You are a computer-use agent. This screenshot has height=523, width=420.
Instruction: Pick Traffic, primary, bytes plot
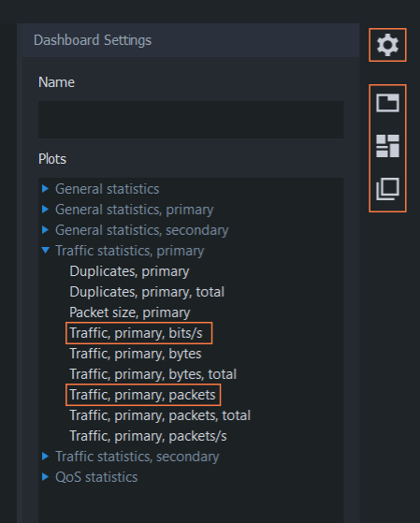click(x=136, y=354)
